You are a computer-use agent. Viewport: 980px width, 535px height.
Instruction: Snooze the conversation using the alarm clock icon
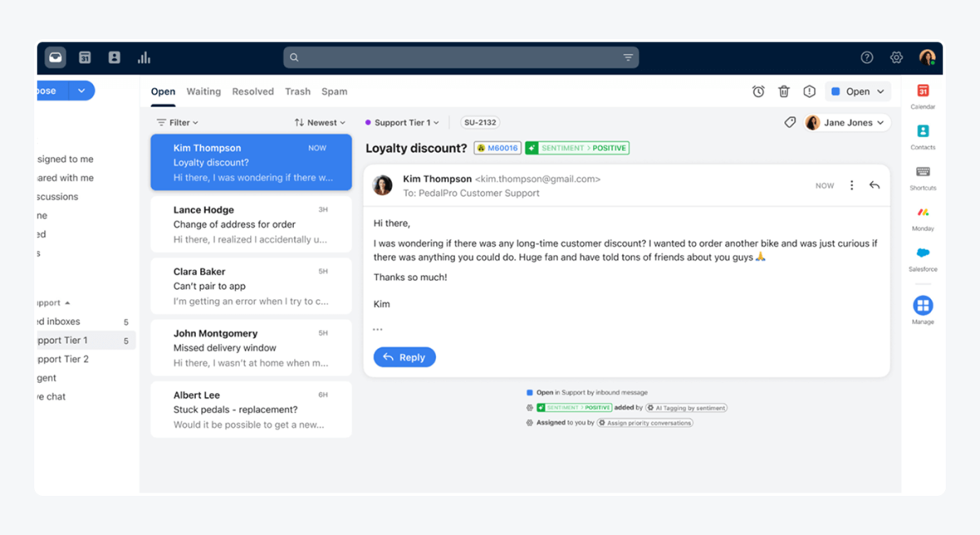point(758,91)
